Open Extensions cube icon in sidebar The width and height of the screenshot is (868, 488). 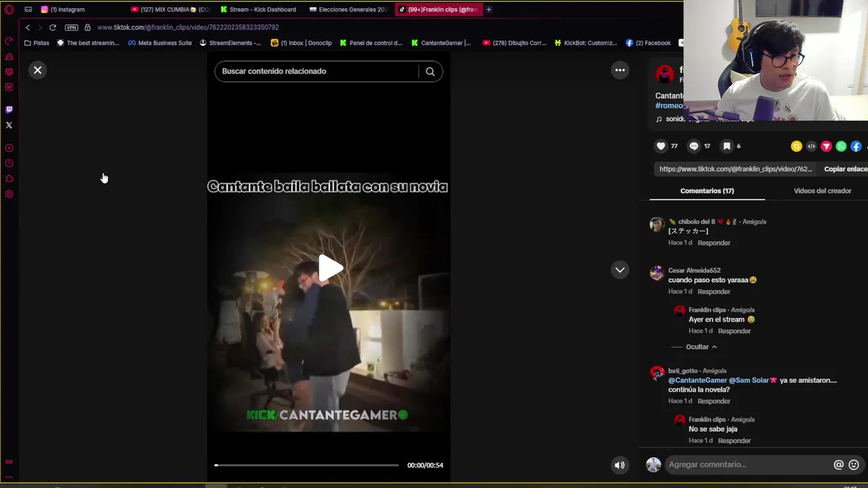tap(9, 179)
